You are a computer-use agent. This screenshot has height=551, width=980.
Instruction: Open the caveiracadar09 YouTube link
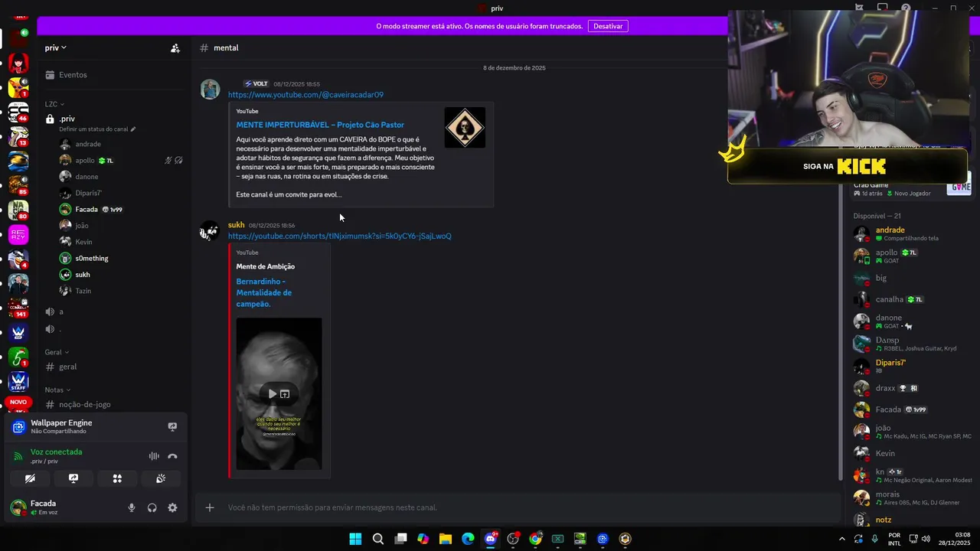(305, 95)
